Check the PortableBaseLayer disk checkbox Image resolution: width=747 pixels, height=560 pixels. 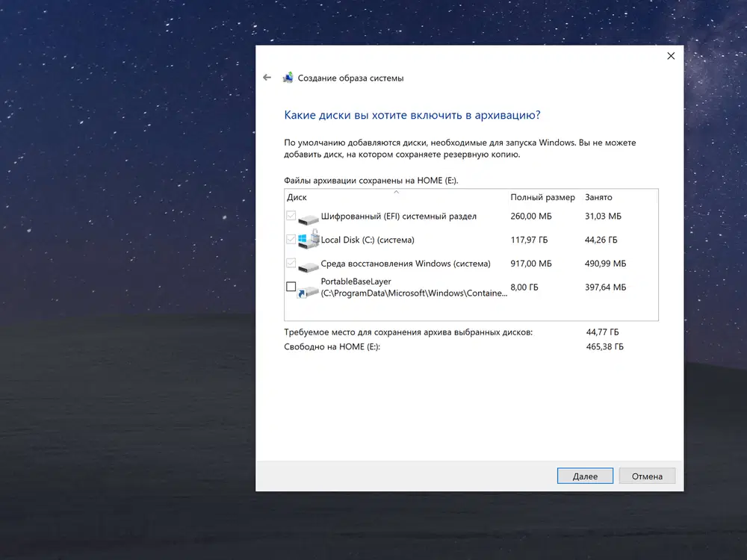(x=291, y=287)
